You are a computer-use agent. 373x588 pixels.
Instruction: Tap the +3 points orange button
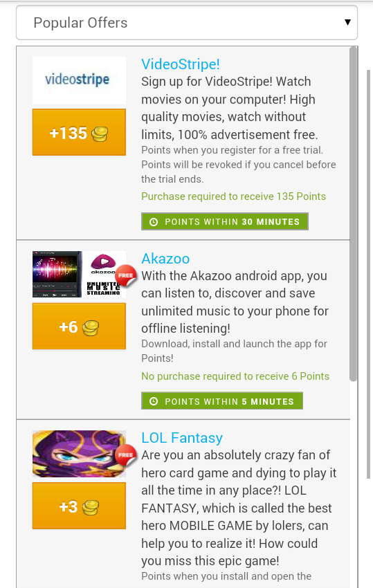point(79,506)
